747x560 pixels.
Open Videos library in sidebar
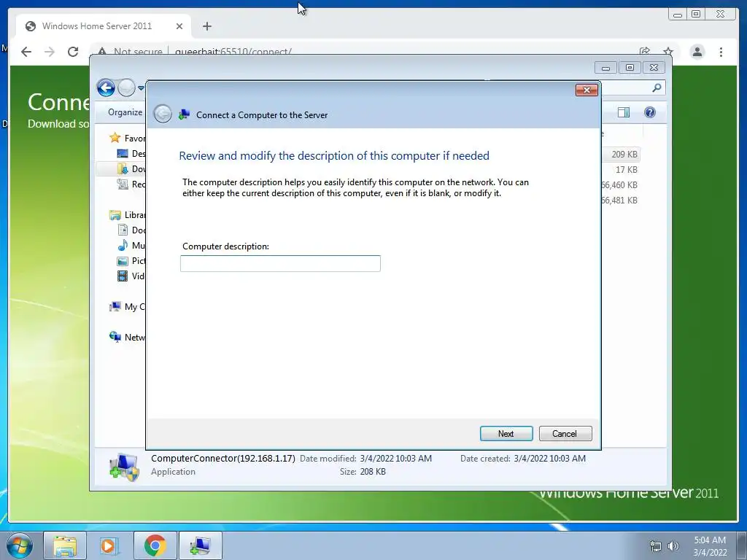pyautogui.click(x=131, y=276)
